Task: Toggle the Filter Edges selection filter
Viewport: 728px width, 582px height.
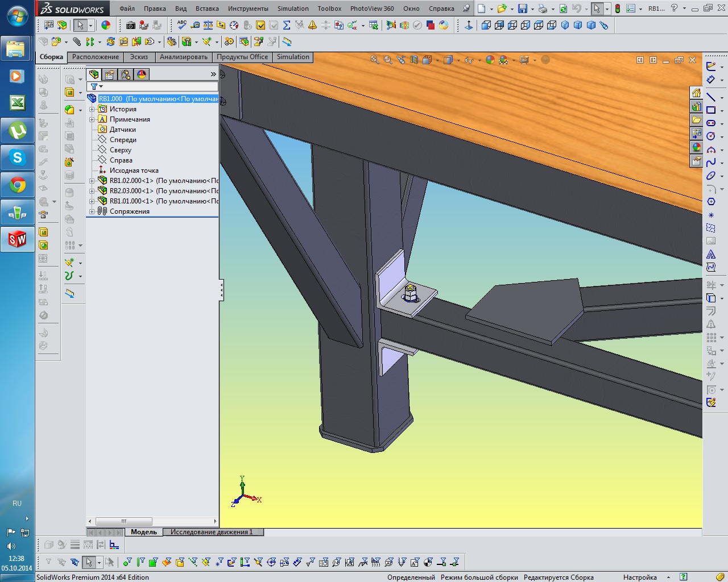Action: 140,562
